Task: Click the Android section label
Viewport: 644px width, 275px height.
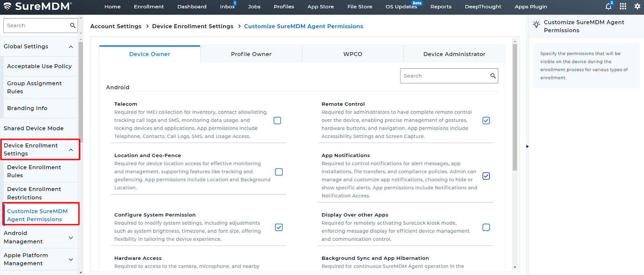Action: 118,87
